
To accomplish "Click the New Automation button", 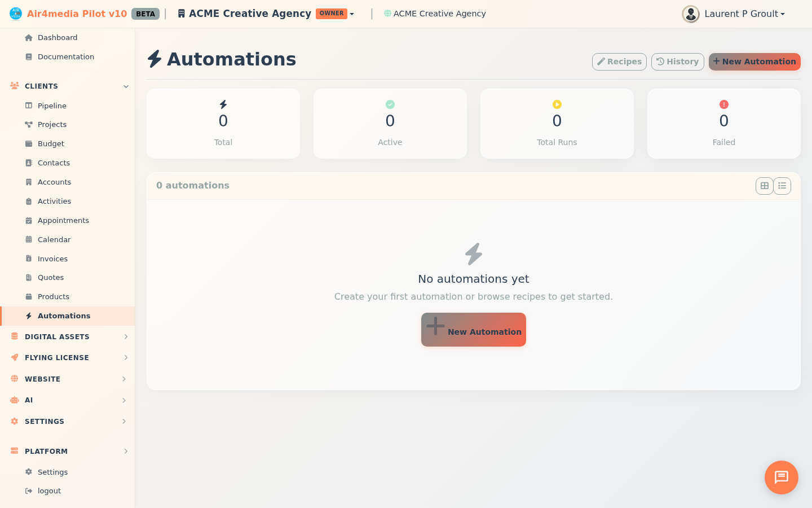I will click(x=754, y=62).
